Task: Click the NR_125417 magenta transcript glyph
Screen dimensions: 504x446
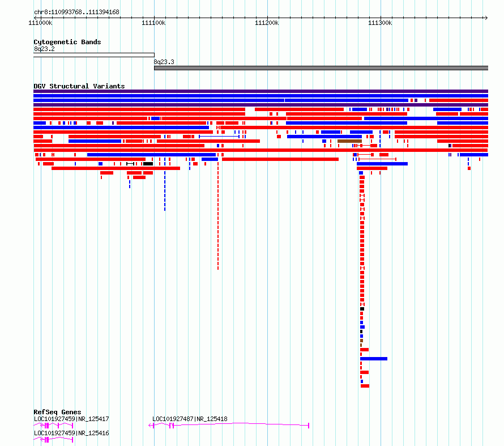Action: (x=53, y=426)
